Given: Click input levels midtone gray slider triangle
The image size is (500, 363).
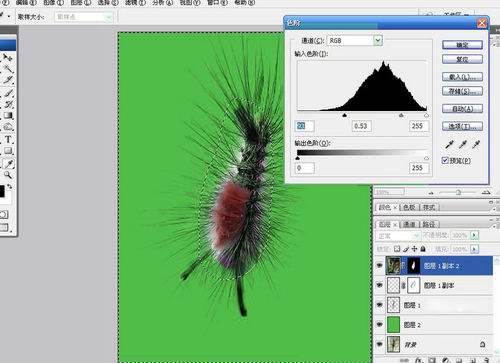Looking at the screenshot, I should (401, 115).
